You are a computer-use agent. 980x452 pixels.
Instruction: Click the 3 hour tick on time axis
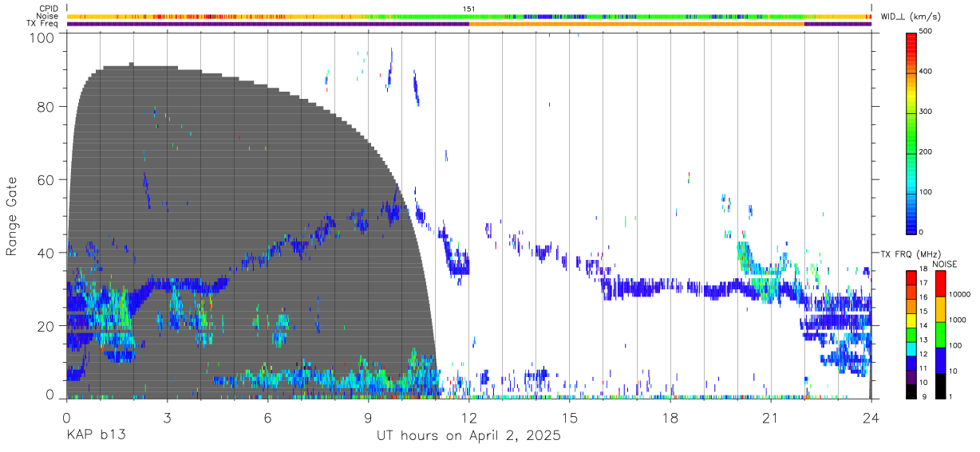pos(168,418)
